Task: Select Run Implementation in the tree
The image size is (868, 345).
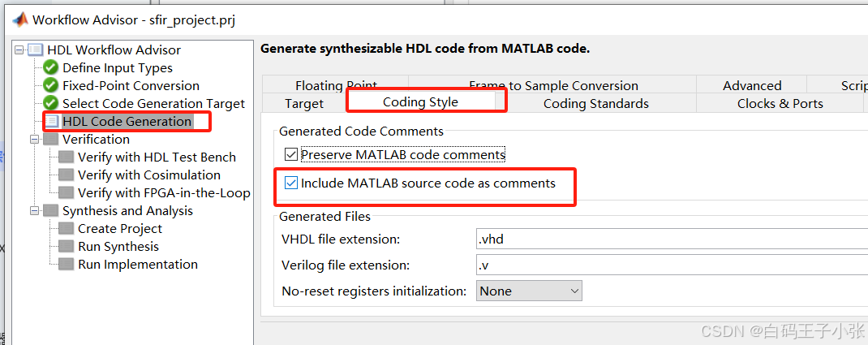Action: (x=137, y=265)
